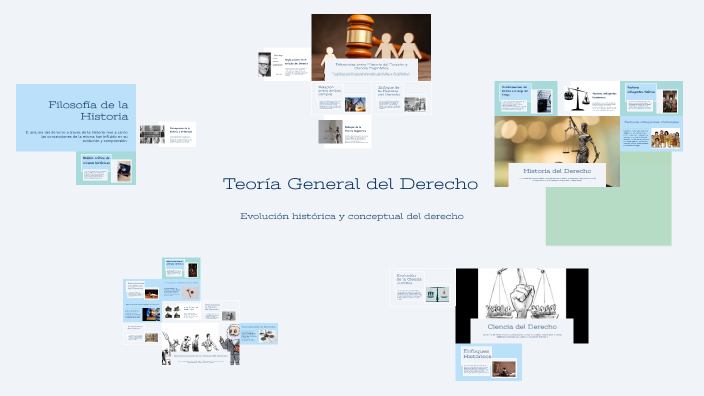Screen dimensions: 704x396
Task: Open the small slide right of Filosofía frame
Action: pyautogui.click(x=168, y=134)
